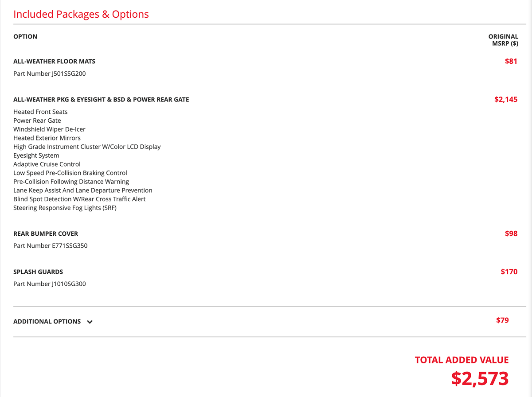Image resolution: width=532 pixels, height=397 pixels.
Task: Click the $81 floor mats price
Action: [511, 61]
